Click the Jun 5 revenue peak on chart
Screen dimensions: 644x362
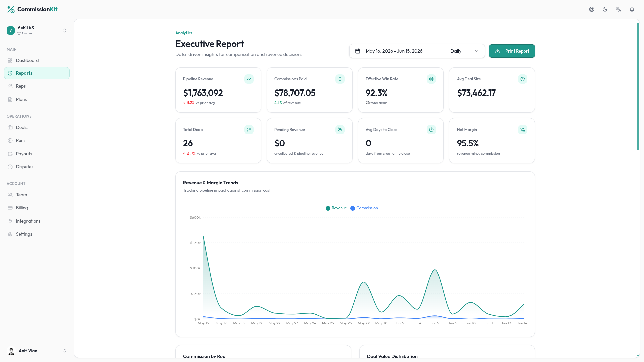(x=435, y=270)
